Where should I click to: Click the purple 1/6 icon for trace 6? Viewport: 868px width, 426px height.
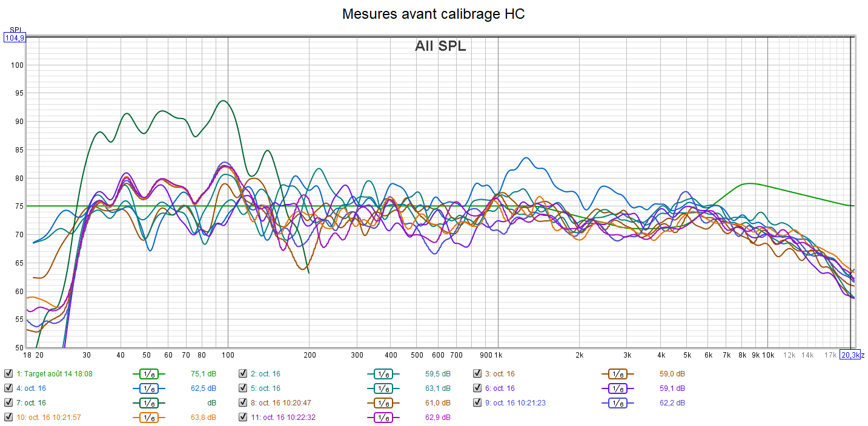pyautogui.click(x=618, y=388)
